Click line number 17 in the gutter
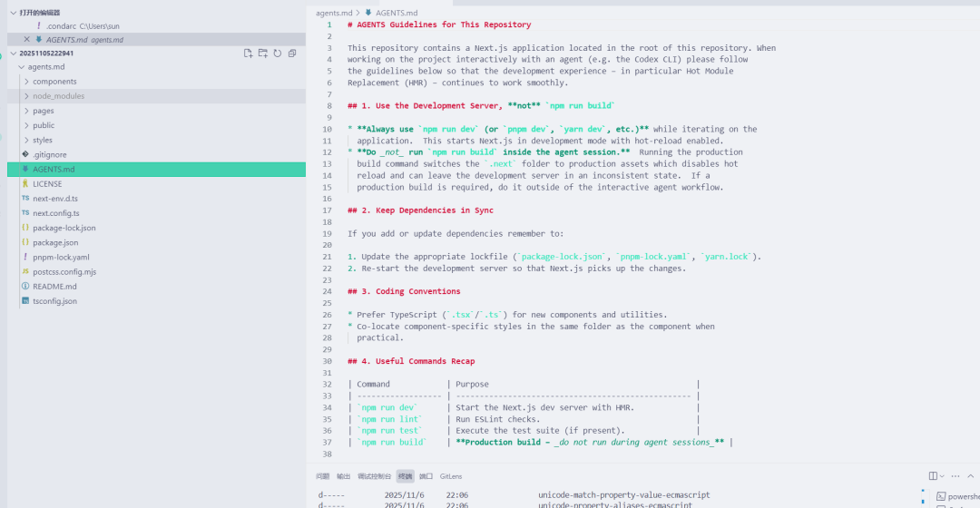Screen dimensions: 980x508 pos(328,210)
